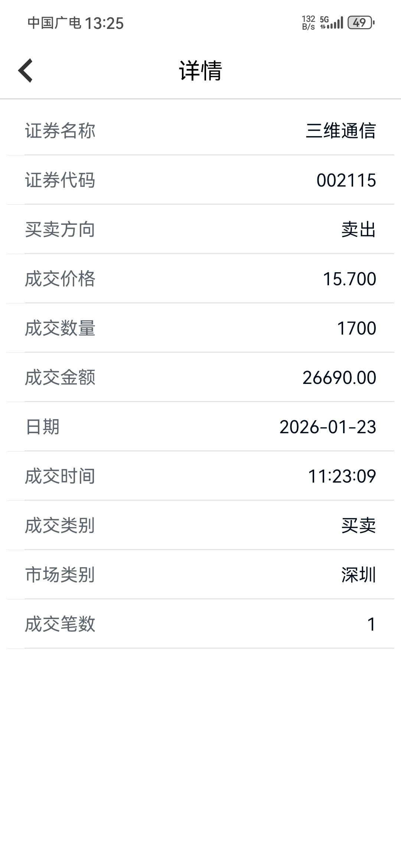Screen dimensions: 401x868
Task: Tap the battery indicator in status bar
Action: coord(361,23)
